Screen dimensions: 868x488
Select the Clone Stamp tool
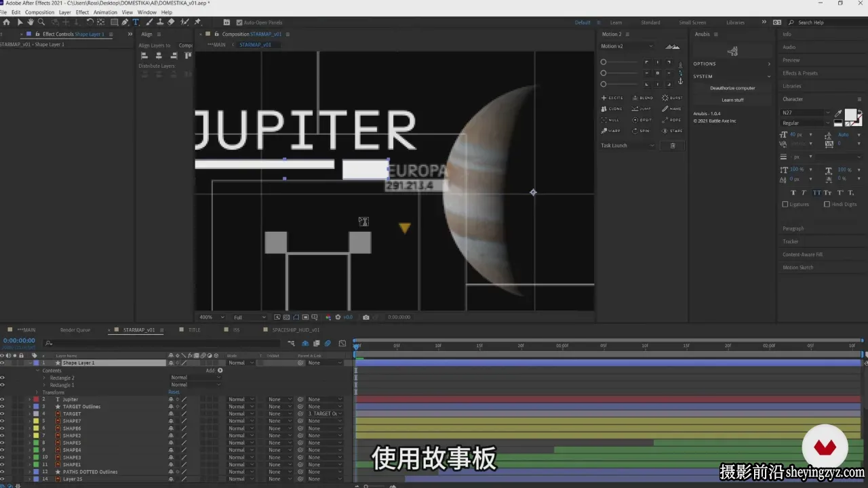point(160,22)
